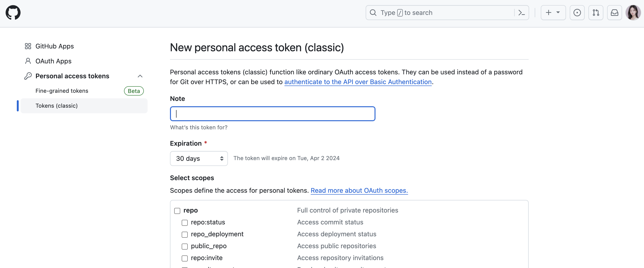Click the plus create-new icon
644x268 pixels.
tap(548, 13)
